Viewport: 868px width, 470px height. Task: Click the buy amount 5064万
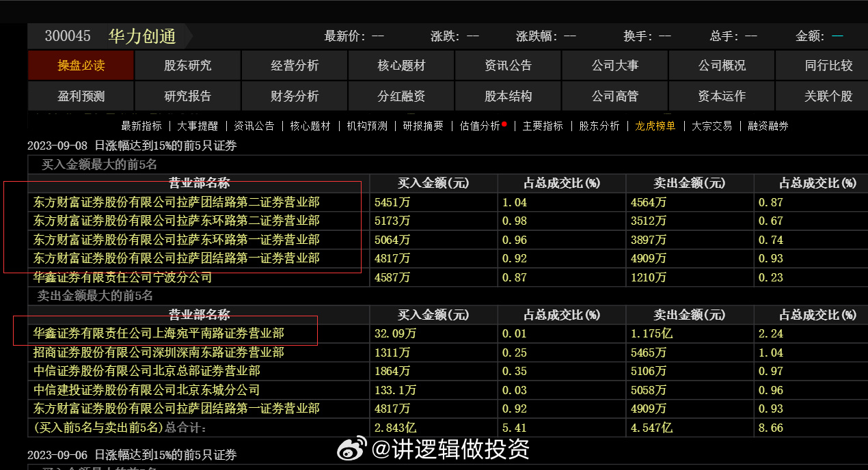(392, 240)
